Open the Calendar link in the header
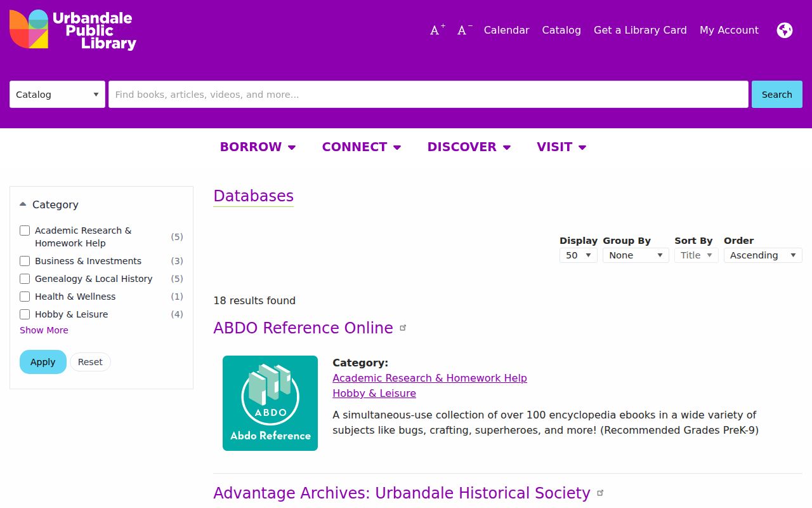The width and height of the screenshot is (812, 508). pos(506,30)
